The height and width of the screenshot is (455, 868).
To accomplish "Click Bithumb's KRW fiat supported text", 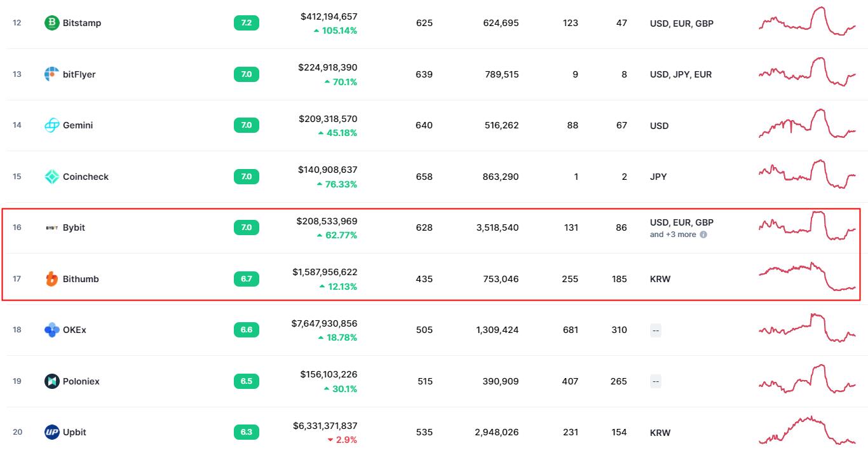I will 660,279.
